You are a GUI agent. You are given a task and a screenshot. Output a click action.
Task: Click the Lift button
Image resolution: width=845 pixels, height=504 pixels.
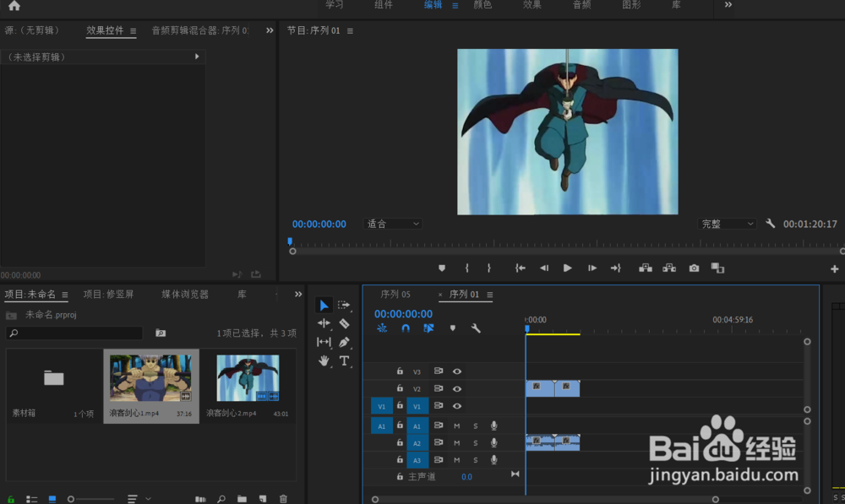coord(645,268)
